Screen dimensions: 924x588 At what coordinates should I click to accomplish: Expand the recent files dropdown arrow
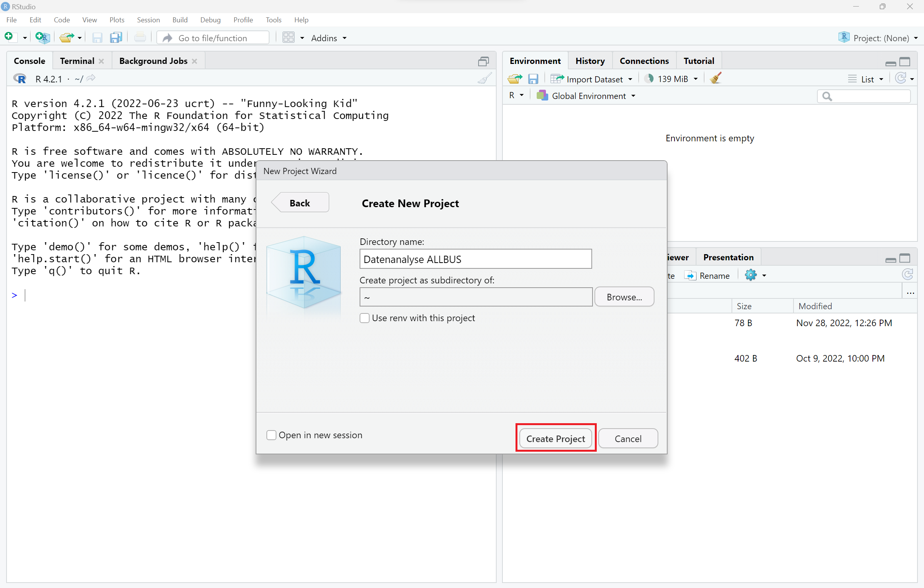(x=80, y=38)
